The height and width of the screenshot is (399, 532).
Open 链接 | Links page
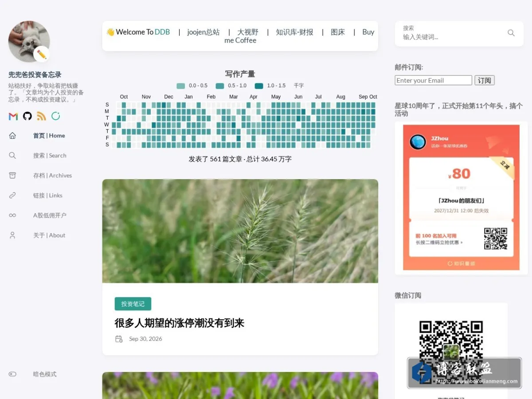(48, 196)
